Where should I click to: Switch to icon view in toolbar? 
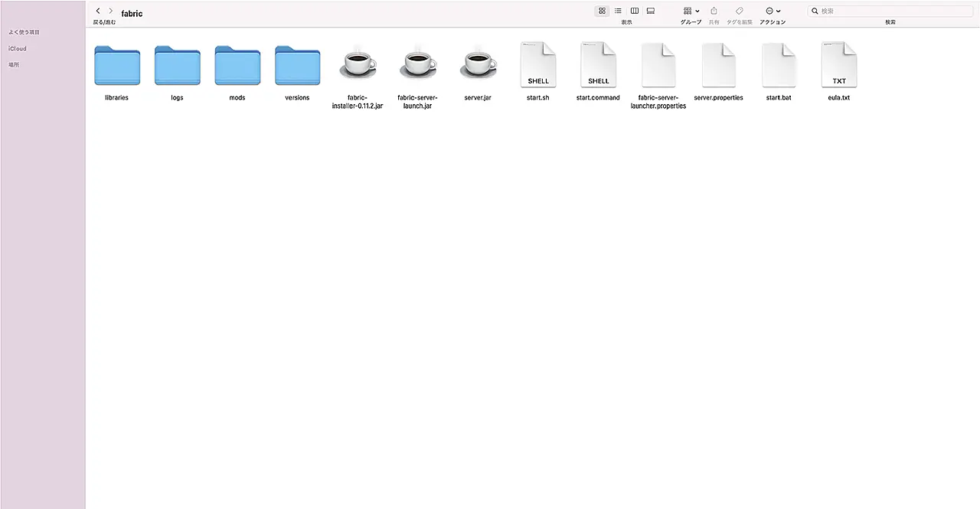click(x=602, y=11)
